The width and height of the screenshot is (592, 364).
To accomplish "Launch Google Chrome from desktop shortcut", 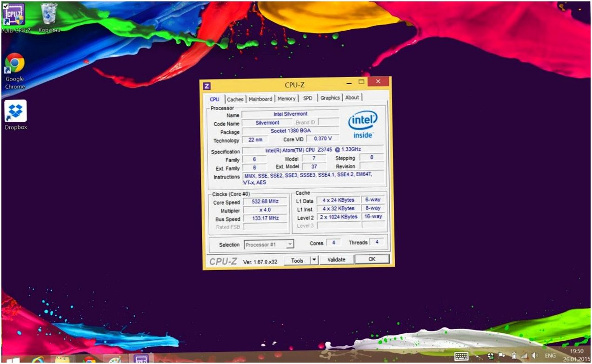I will (14, 72).
